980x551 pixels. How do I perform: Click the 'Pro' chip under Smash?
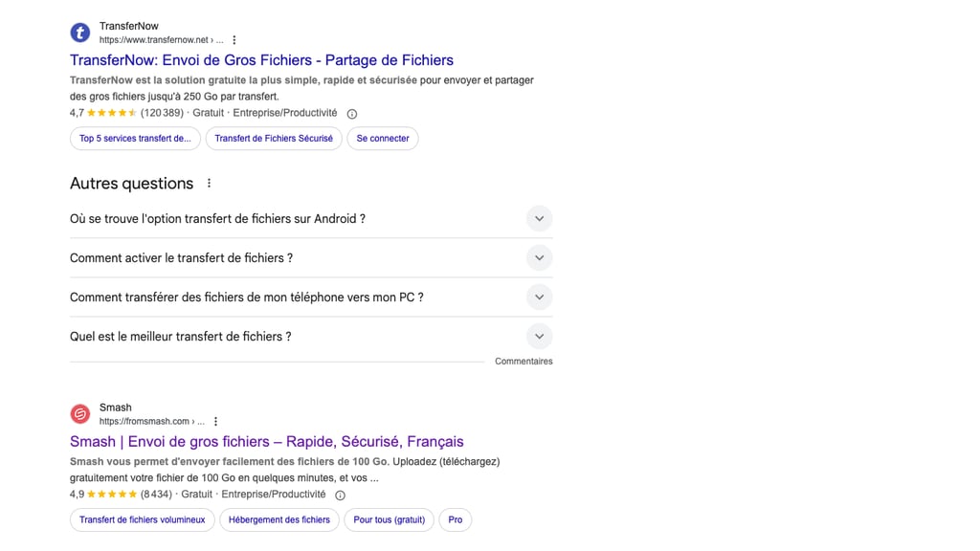tap(455, 519)
